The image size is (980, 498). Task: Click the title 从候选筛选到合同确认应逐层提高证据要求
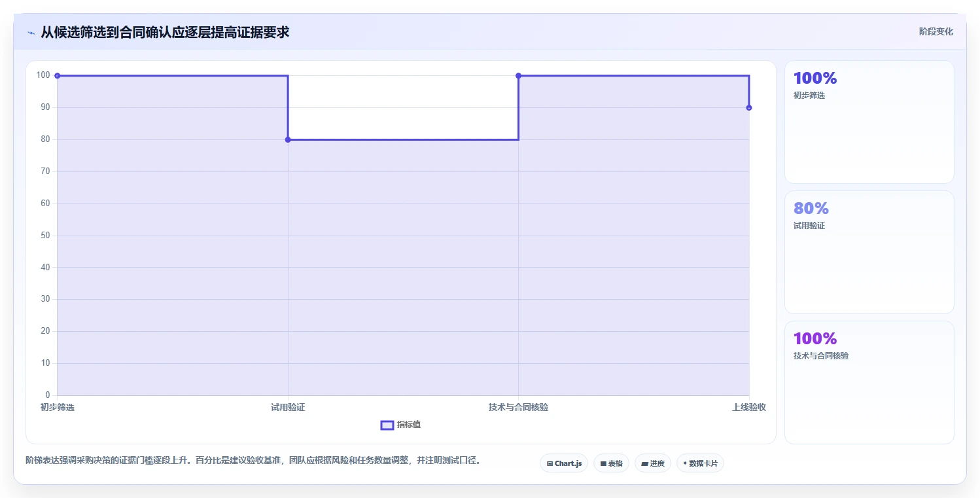point(165,32)
